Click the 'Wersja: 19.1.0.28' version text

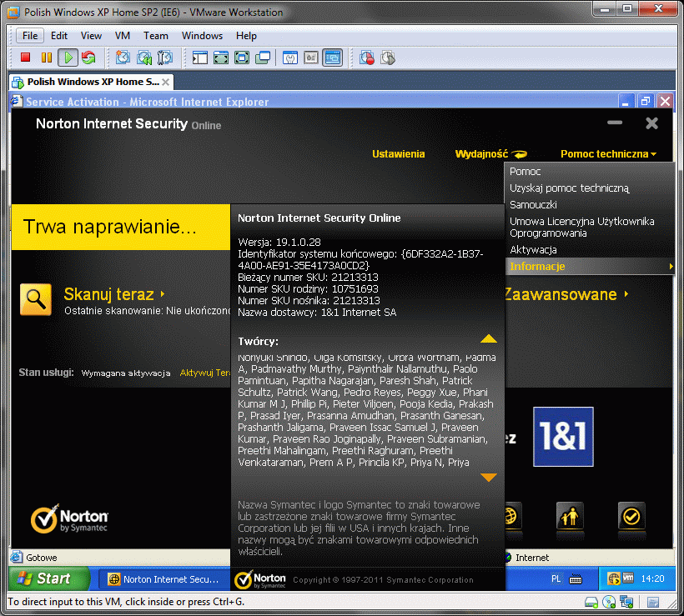[279, 242]
